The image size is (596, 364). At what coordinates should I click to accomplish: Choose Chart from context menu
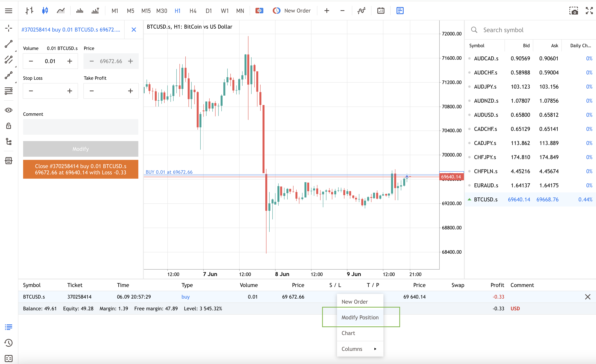[x=360, y=333]
